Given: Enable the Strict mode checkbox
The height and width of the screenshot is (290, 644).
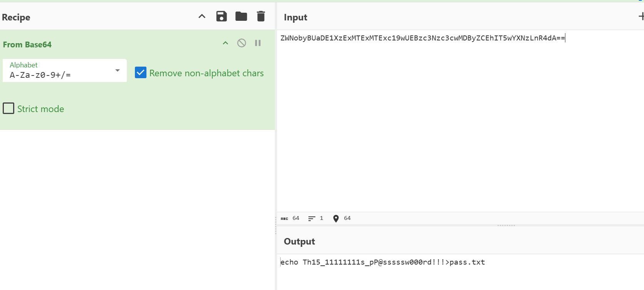Looking at the screenshot, I should (x=8, y=109).
